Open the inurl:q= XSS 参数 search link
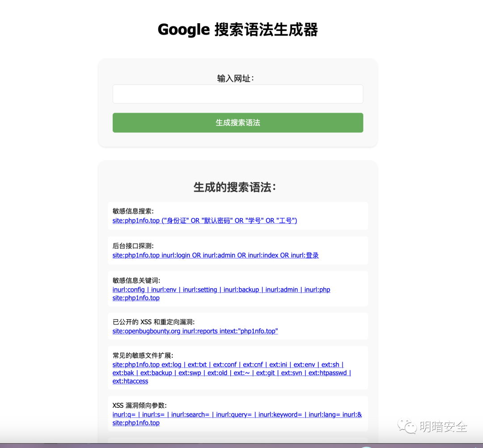483x448 pixels. [237, 419]
